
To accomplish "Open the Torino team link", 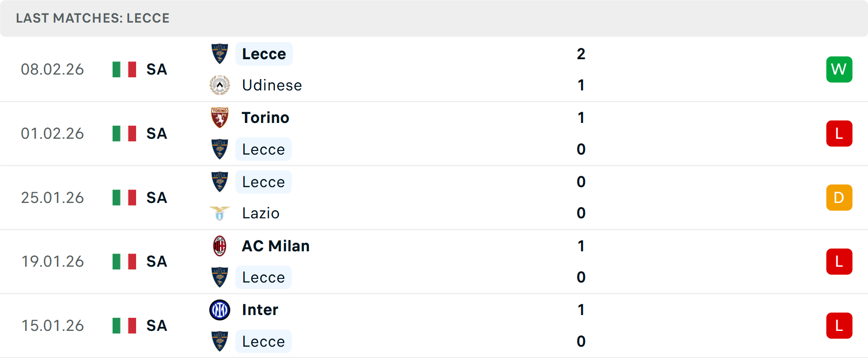I will pos(265,118).
